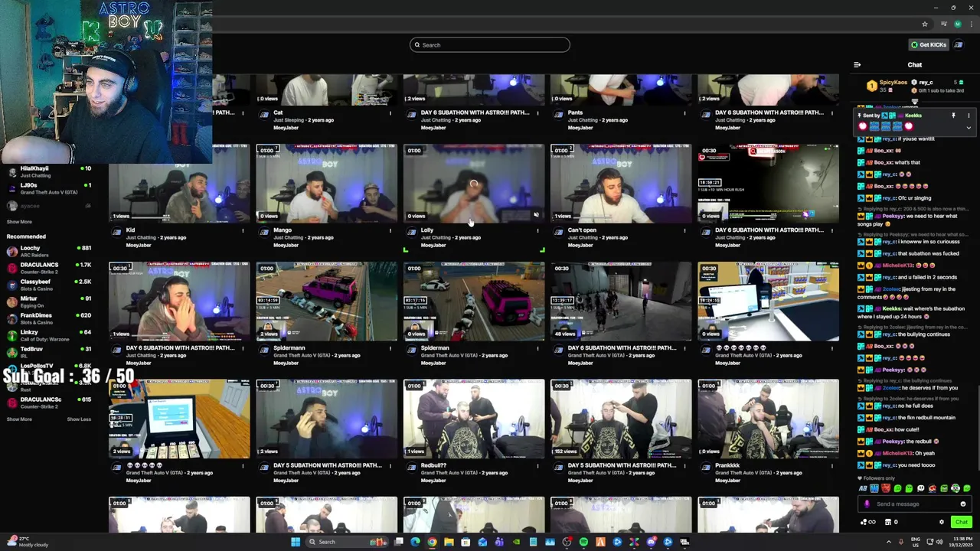Open HilalKhayli followed channel
Image resolution: width=980 pixels, height=551 pixels.
pyautogui.click(x=48, y=171)
